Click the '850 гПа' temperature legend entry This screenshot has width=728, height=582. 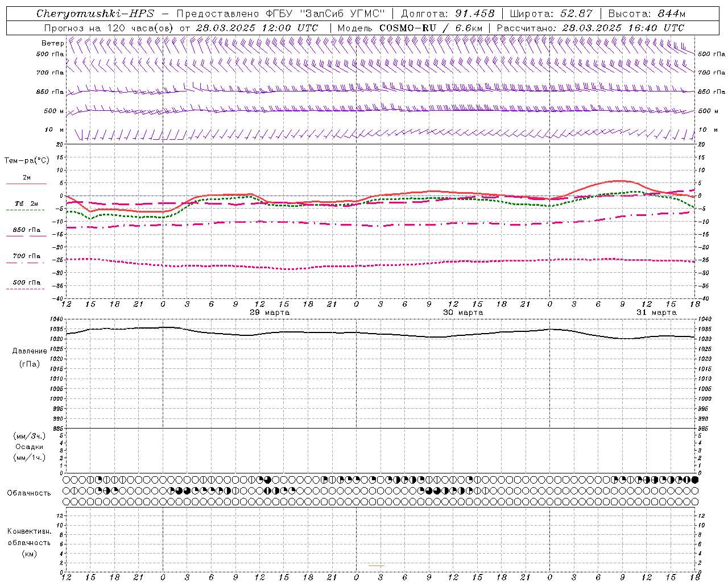point(26,232)
